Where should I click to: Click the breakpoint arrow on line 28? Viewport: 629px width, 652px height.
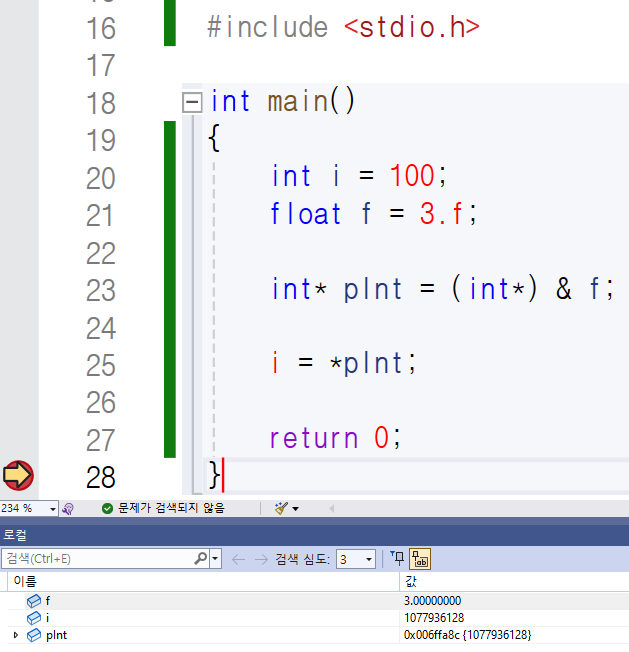pos(18,475)
